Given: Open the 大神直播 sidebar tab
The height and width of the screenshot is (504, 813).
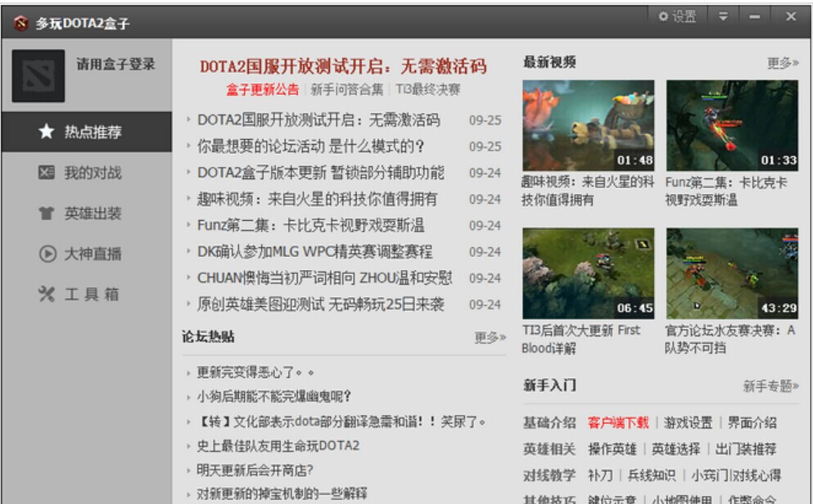Looking at the screenshot, I should (87, 254).
